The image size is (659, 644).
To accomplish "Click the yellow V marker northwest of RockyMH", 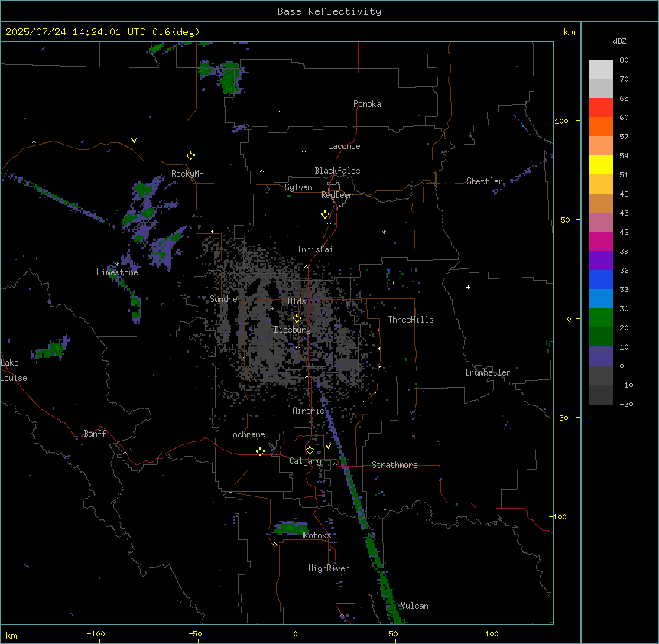I will (134, 141).
